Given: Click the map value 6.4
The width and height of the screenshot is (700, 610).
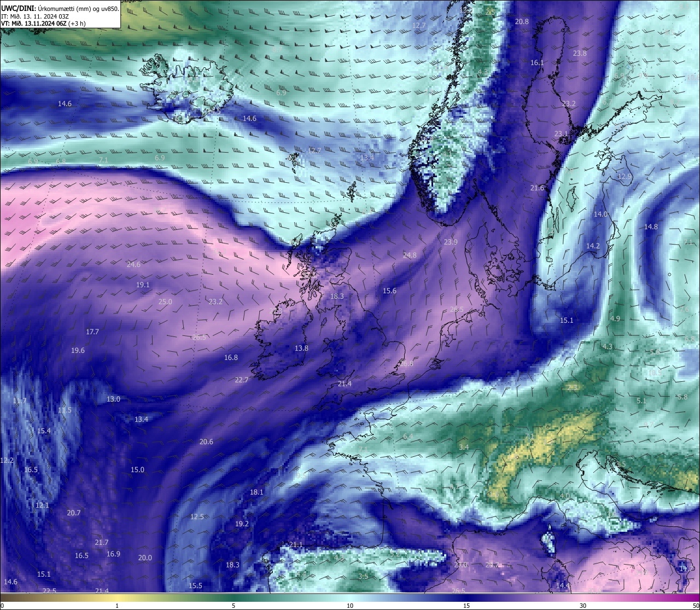Looking at the screenshot, I should 408,437.
